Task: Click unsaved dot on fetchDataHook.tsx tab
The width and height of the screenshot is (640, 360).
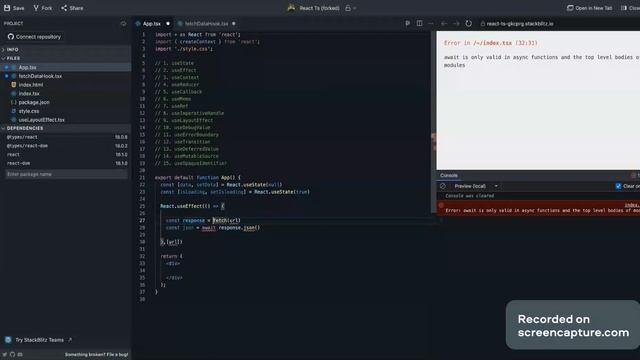Action: click(x=233, y=24)
